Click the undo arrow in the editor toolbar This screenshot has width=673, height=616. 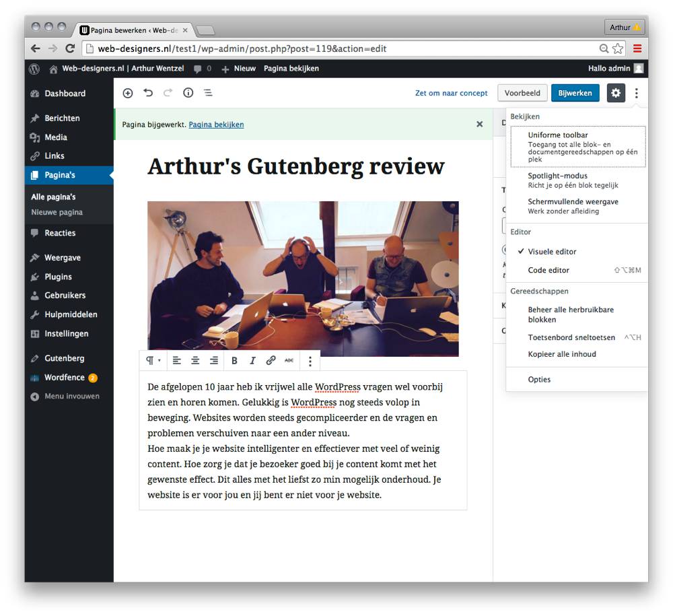(148, 93)
